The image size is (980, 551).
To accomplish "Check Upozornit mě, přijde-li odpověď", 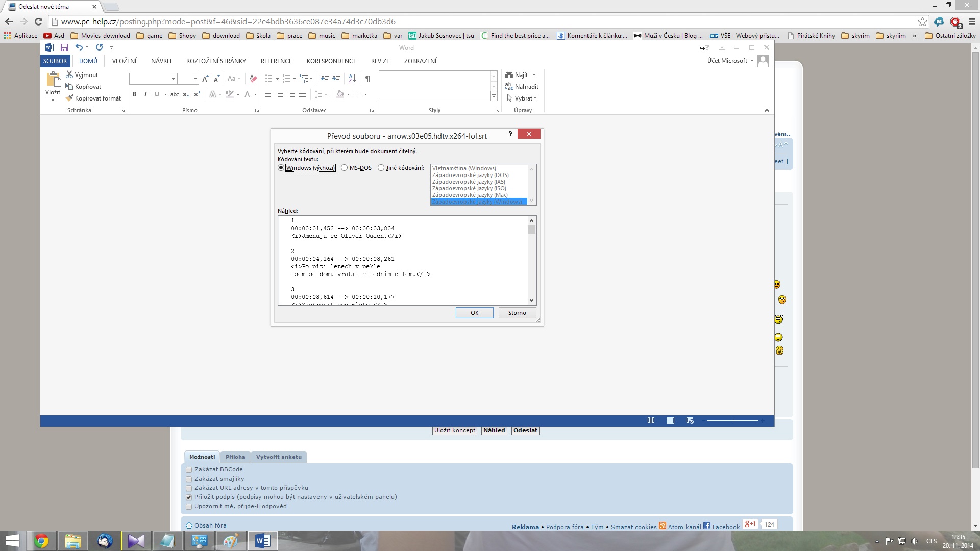I will click(189, 507).
